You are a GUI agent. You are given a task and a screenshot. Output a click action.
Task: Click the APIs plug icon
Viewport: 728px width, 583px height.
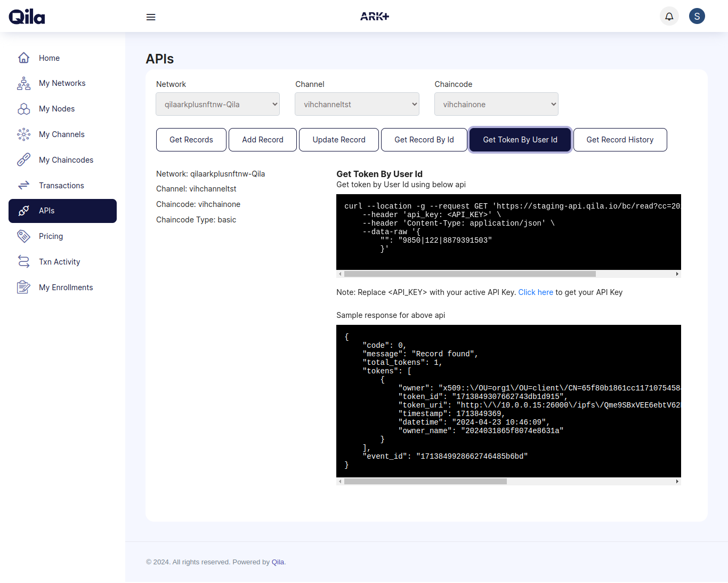(x=24, y=211)
